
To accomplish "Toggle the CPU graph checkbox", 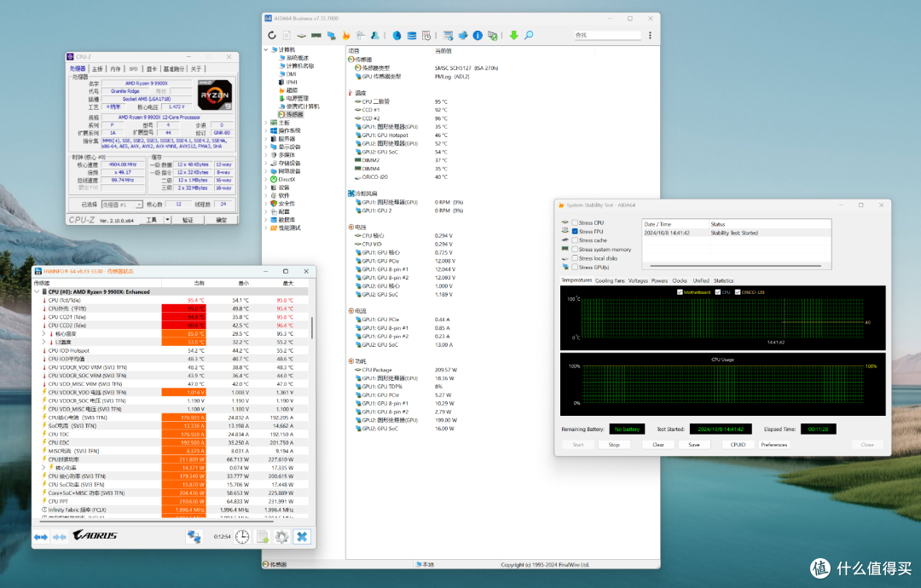I will pyautogui.click(x=718, y=291).
